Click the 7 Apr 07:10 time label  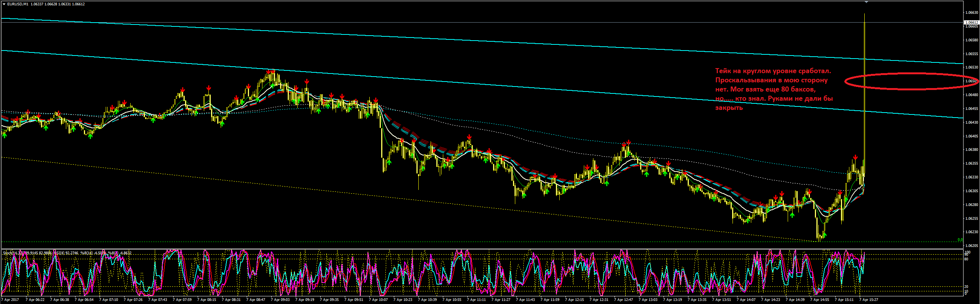(109, 300)
